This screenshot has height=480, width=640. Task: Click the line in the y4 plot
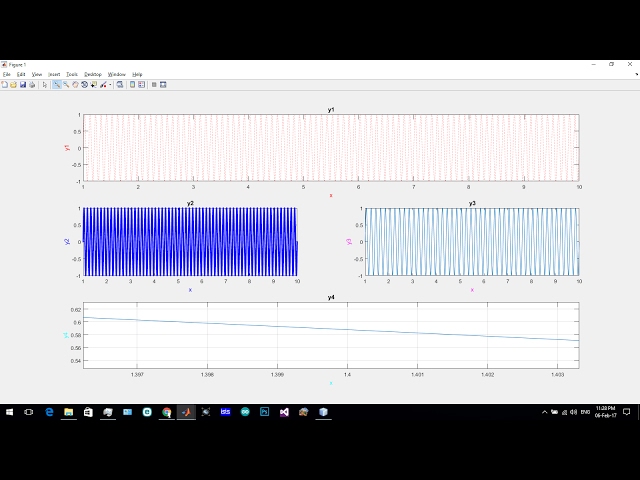point(331,328)
